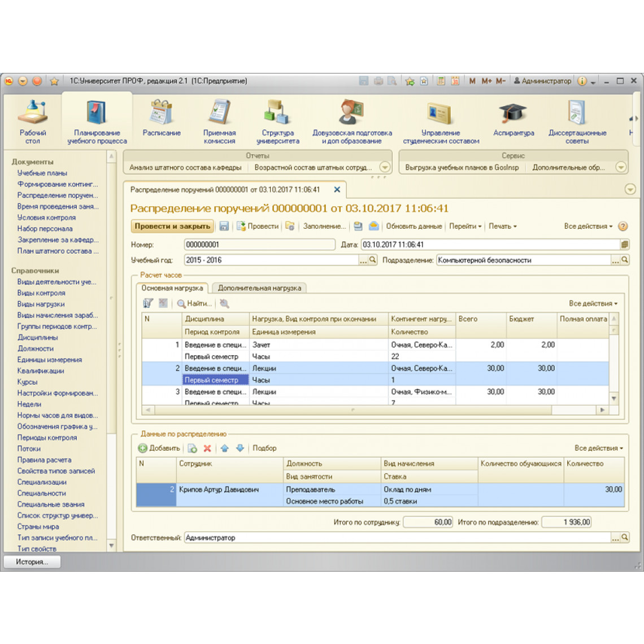This screenshot has height=644, width=644.
Task: Open Дисциплины reference in navigation panel
Action: point(37,337)
